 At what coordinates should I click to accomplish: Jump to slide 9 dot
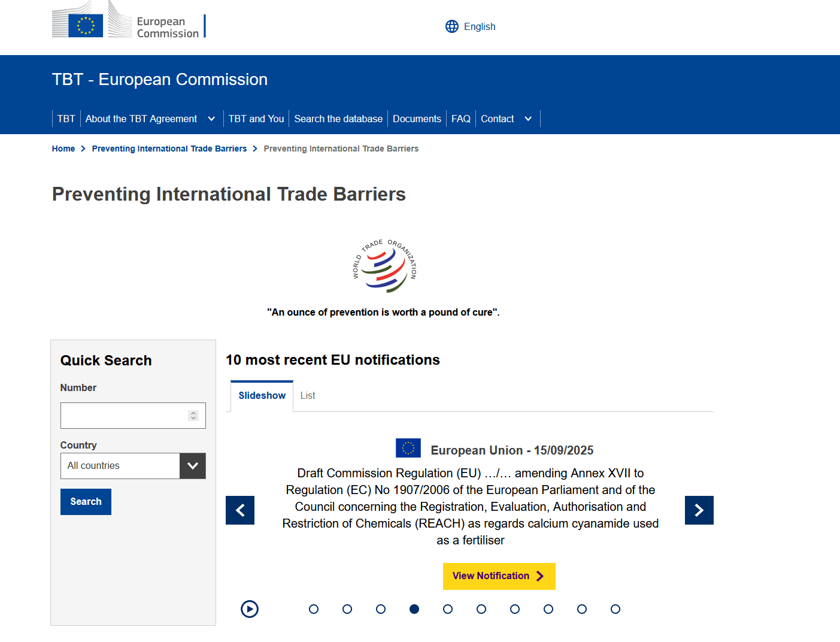coord(582,609)
